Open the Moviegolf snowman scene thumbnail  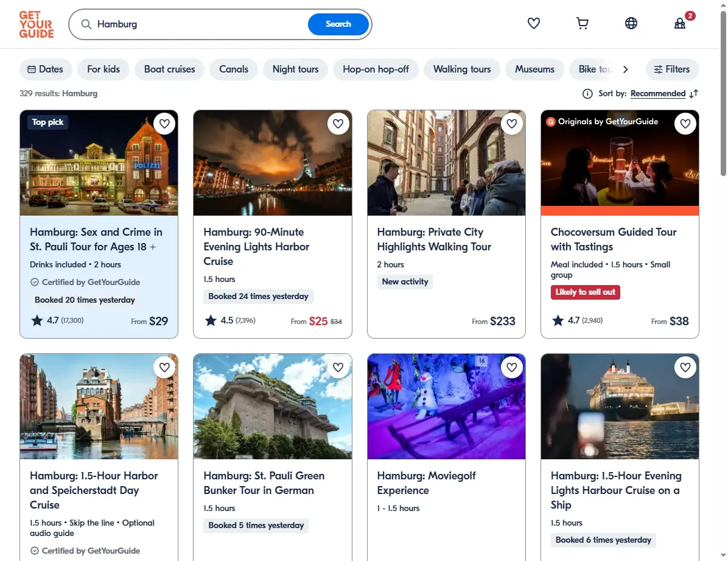click(x=446, y=406)
